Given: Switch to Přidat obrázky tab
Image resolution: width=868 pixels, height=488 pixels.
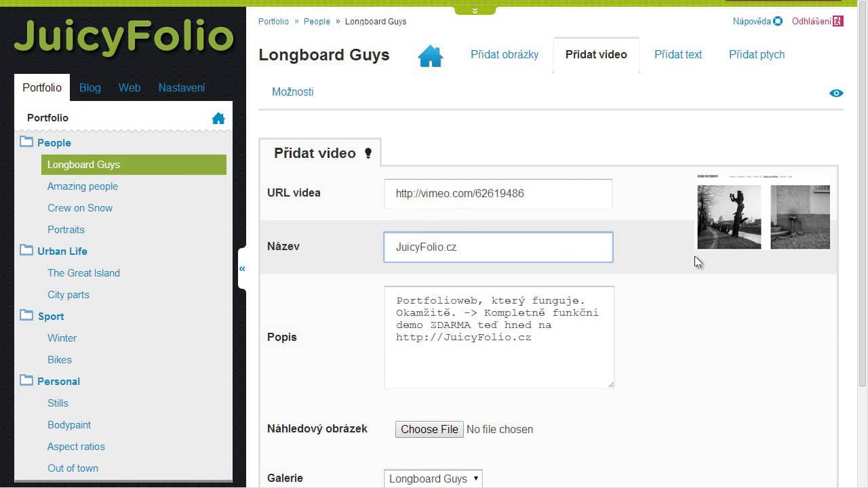Looking at the screenshot, I should [x=505, y=55].
